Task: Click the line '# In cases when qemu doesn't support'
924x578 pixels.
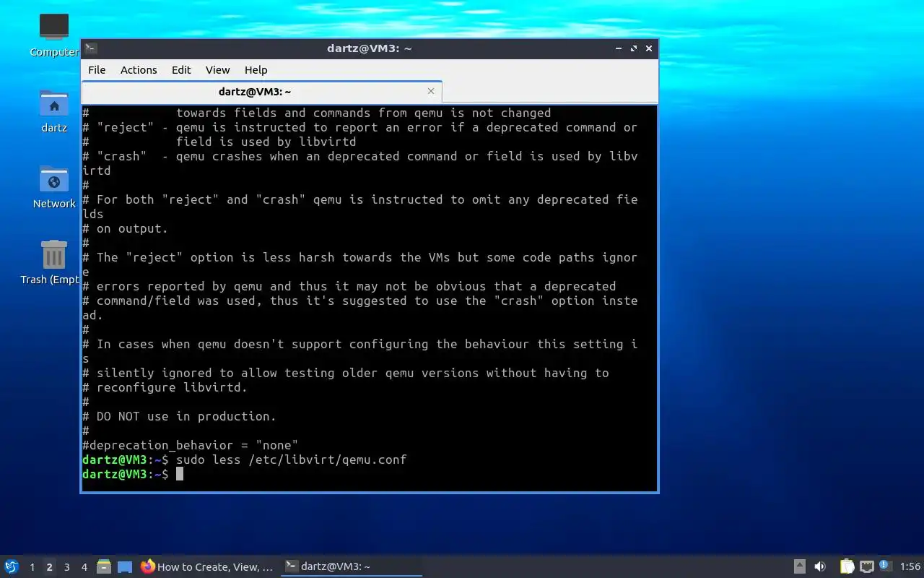Action: tap(359, 344)
